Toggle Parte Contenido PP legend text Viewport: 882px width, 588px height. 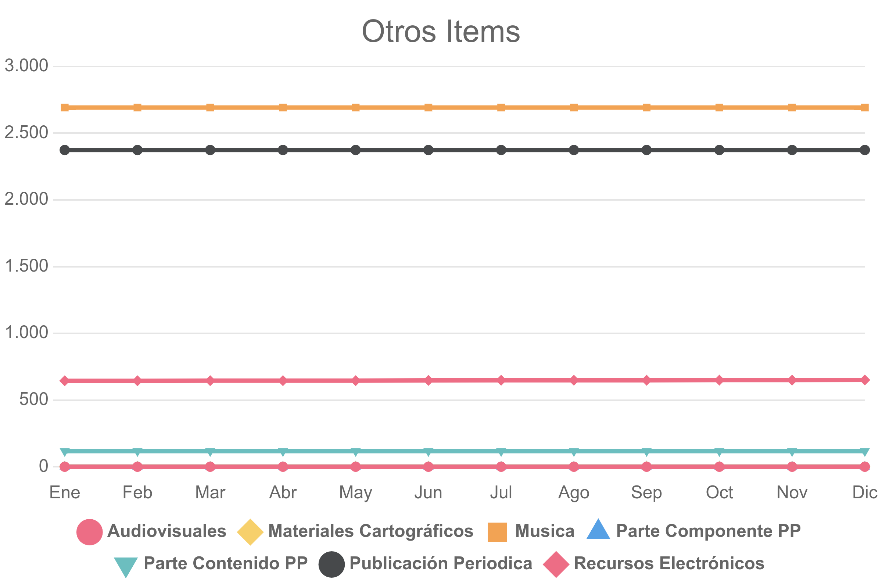226,564
